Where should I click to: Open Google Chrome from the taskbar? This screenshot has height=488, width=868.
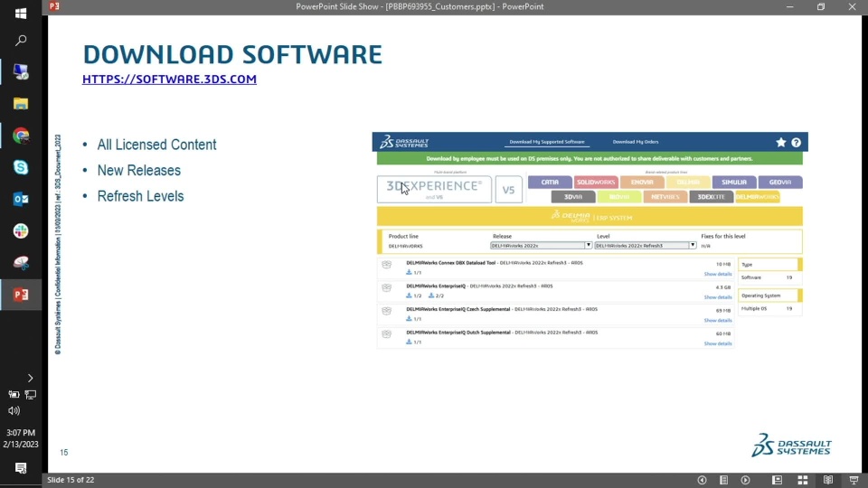(21, 136)
